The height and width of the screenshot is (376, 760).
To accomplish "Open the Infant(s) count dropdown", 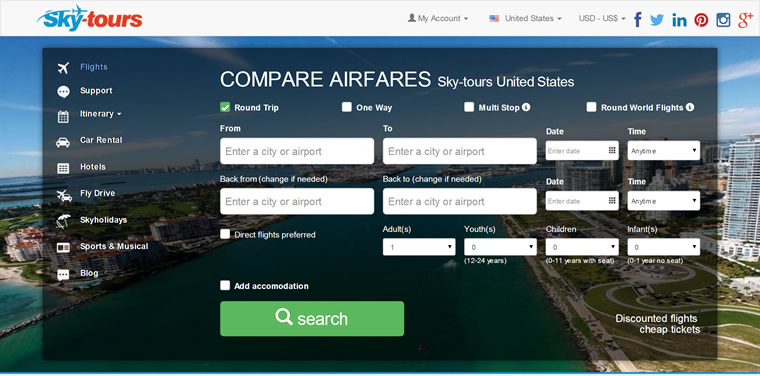I will (x=664, y=247).
